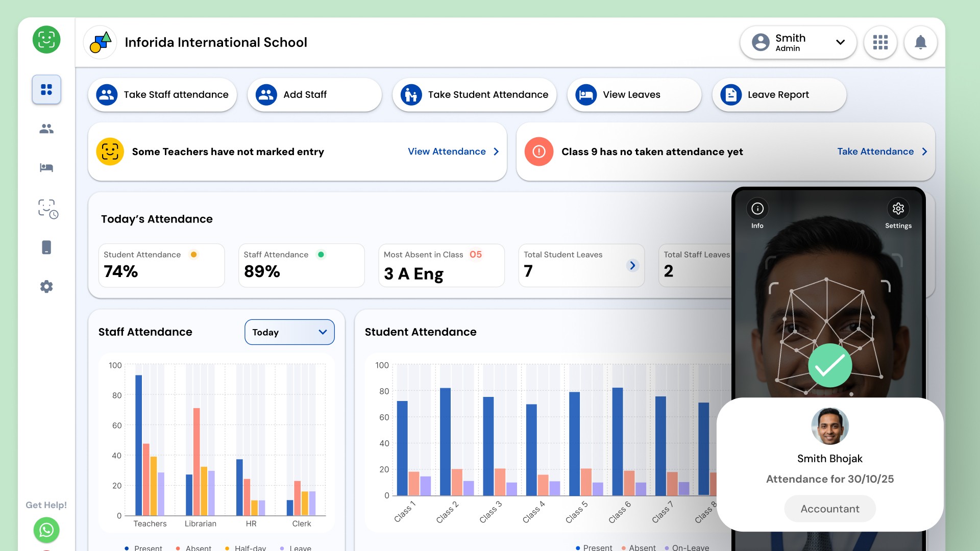980x551 pixels.
Task: Click the Teachers Present blue bar
Action: 138,444
